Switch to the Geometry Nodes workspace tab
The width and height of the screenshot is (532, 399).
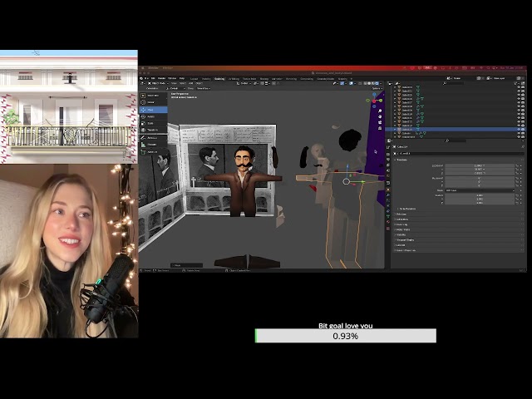point(325,79)
